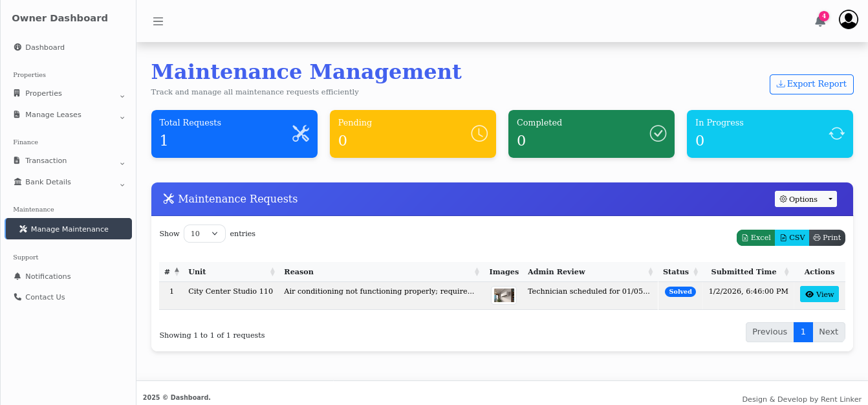The height and width of the screenshot is (405, 868).
Task: Click the Export Report button
Action: [x=811, y=84]
